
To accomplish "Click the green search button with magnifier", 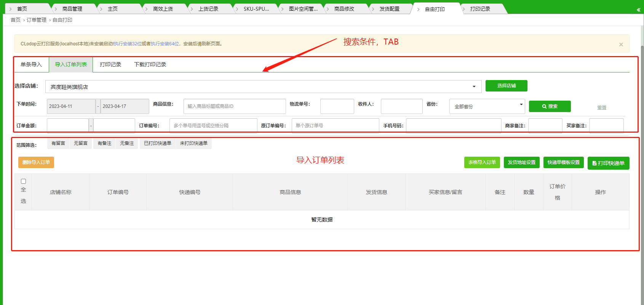I will click(550, 106).
